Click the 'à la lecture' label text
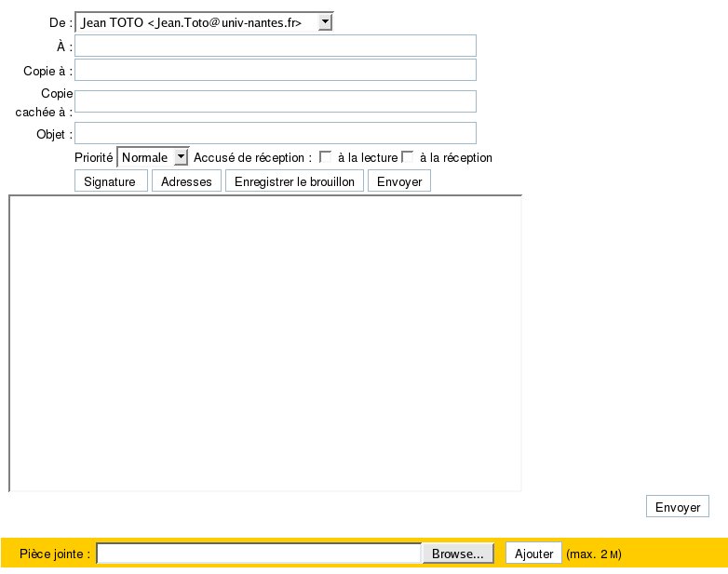728x574 pixels. (367, 158)
